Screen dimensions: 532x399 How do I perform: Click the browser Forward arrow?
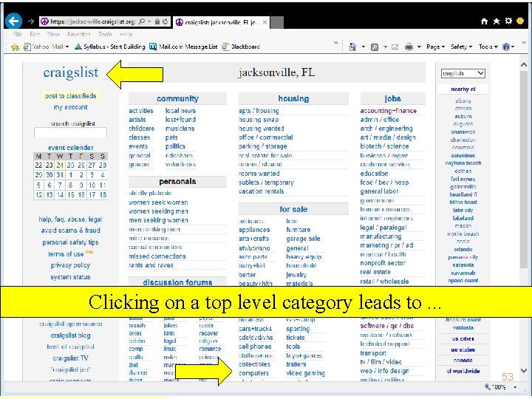(x=31, y=21)
